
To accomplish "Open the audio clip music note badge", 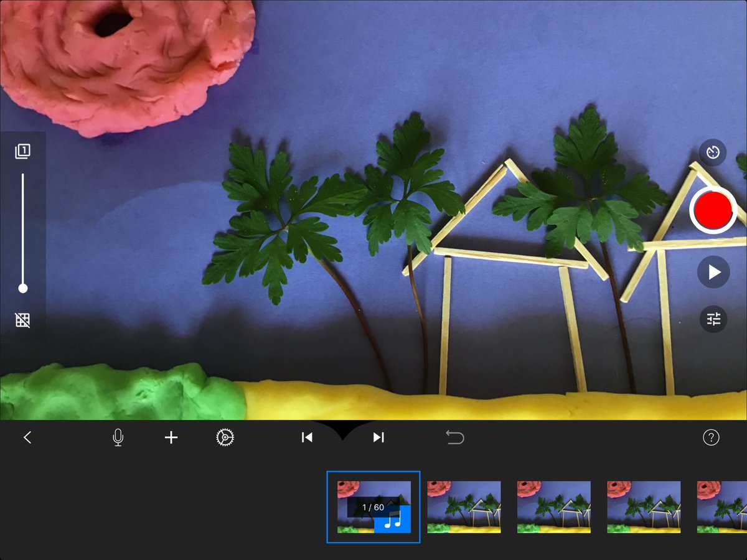I will click(393, 520).
